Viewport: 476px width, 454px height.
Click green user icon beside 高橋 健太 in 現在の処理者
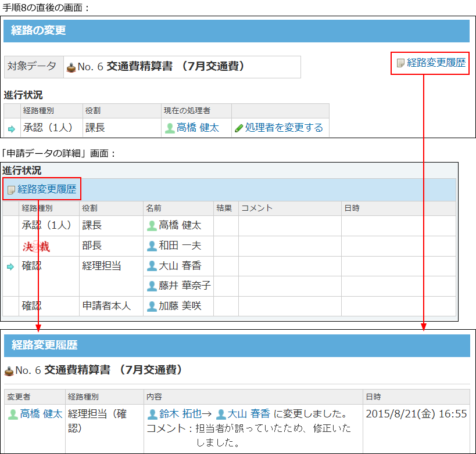point(170,128)
